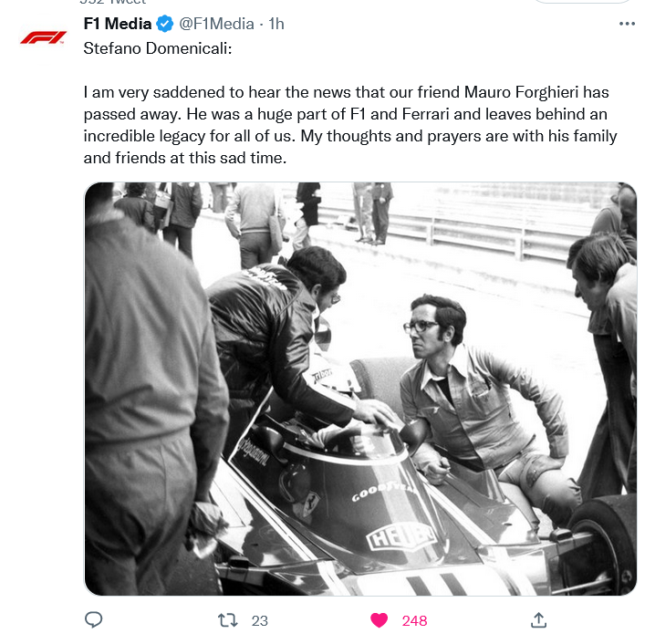
Task: View the 248 likes count
Action: point(414,620)
